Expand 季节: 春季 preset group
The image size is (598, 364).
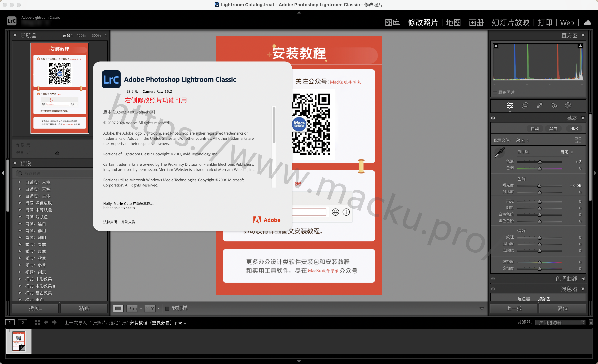point(20,244)
